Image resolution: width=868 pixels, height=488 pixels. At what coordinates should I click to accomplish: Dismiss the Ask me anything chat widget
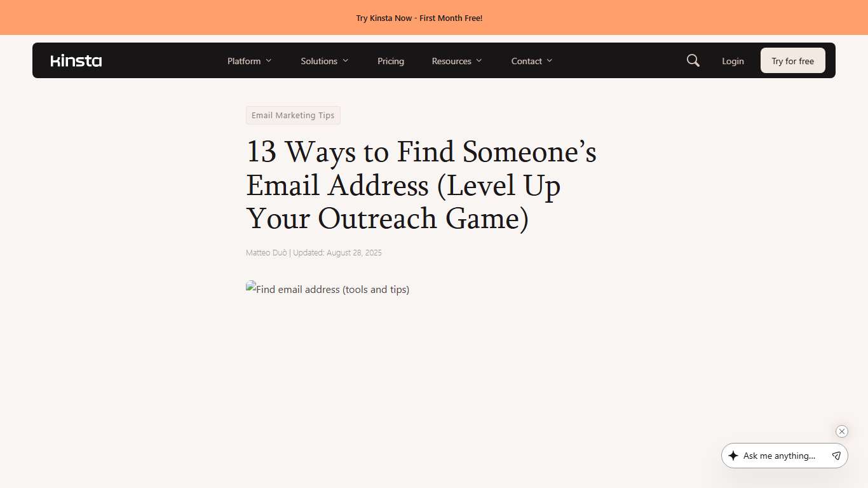841,431
